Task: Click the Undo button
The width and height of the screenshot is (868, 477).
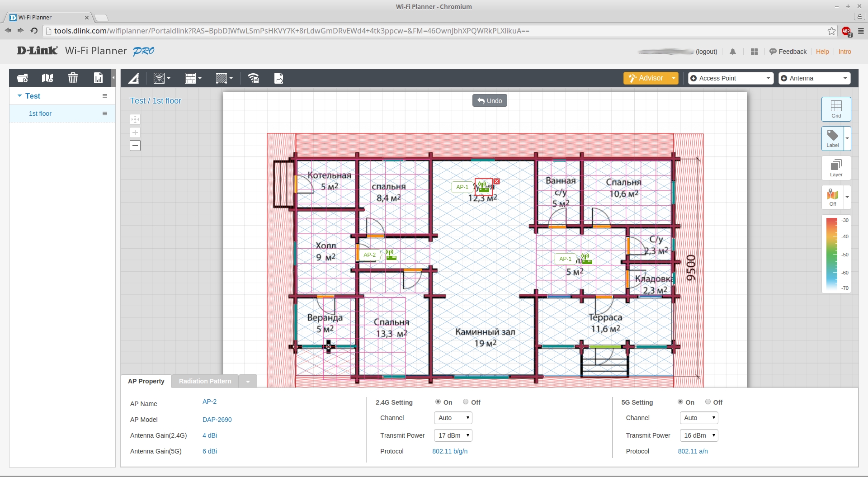Action: [490, 100]
